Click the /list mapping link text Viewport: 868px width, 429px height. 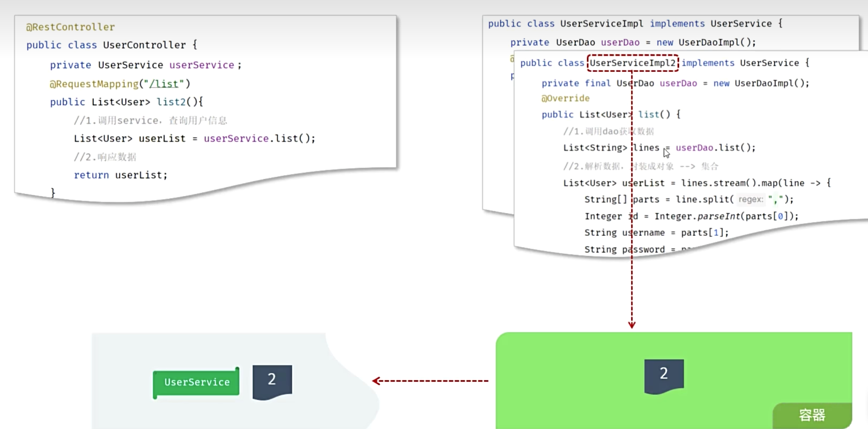(164, 84)
